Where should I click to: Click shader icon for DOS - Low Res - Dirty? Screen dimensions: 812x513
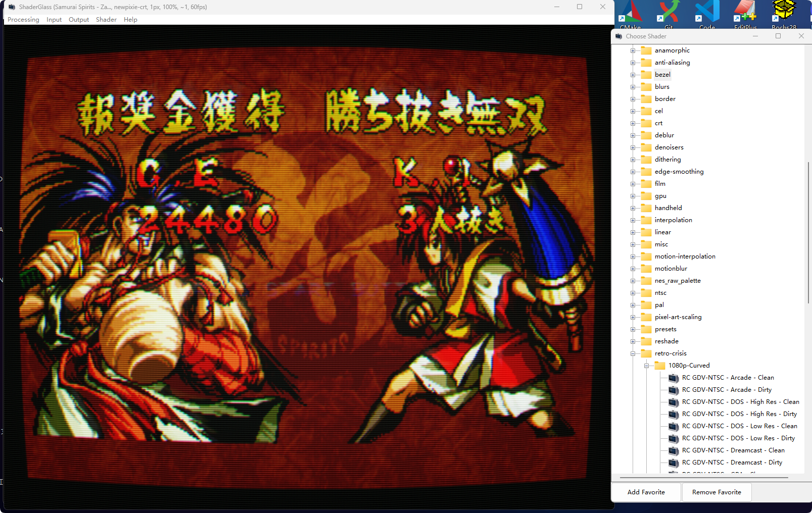coord(674,438)
